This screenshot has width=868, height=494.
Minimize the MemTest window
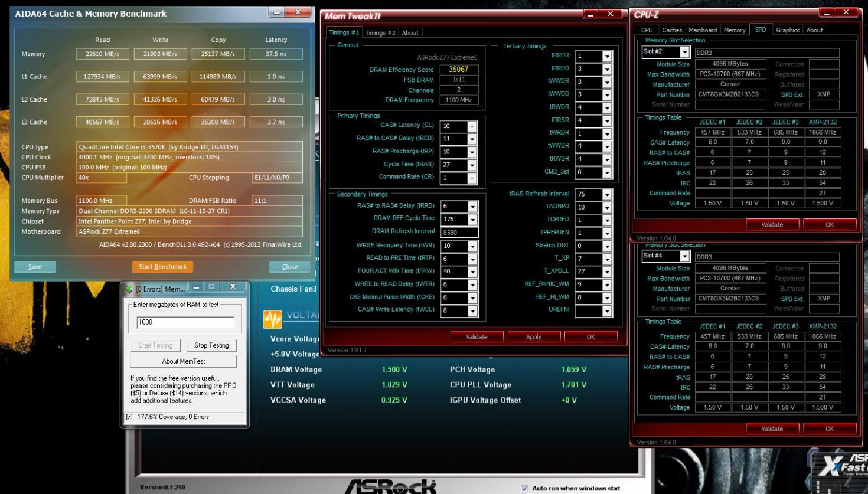(197, 287)
